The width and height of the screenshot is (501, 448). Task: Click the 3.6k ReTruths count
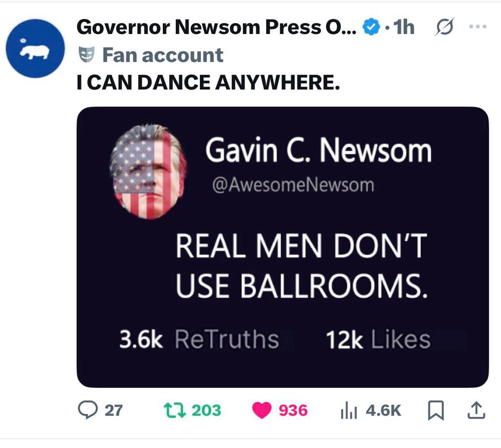tap(199, 339)
